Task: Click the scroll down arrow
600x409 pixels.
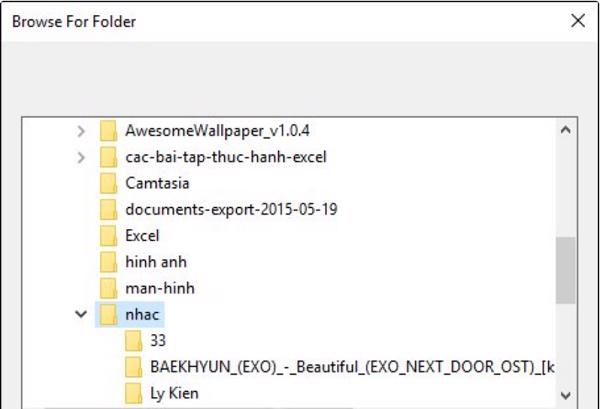Action: [x=566, y=394]
